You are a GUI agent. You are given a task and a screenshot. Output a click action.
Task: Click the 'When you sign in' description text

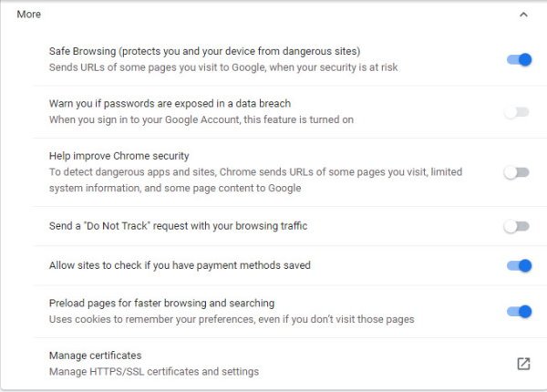pyautogui.click(x=201, y=119)
